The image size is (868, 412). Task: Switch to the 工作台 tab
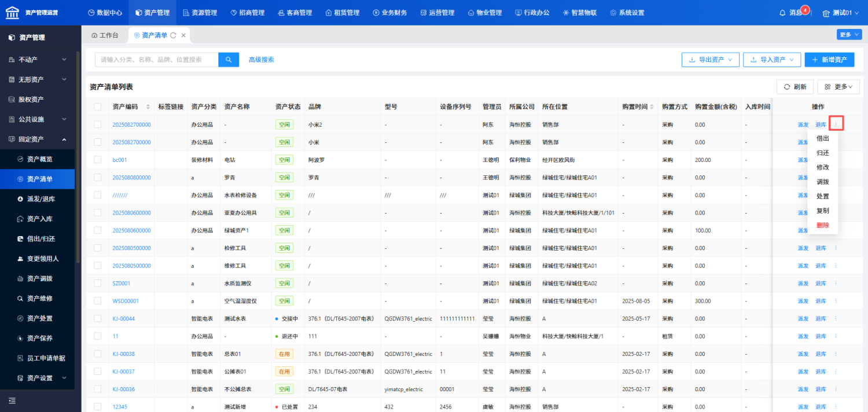coord(105,35)
